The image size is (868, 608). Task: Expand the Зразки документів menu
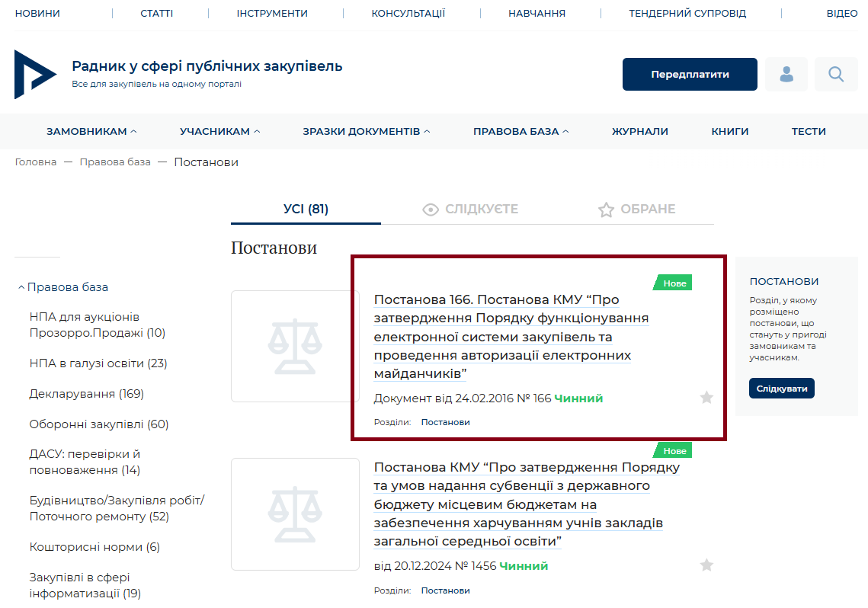366,131
